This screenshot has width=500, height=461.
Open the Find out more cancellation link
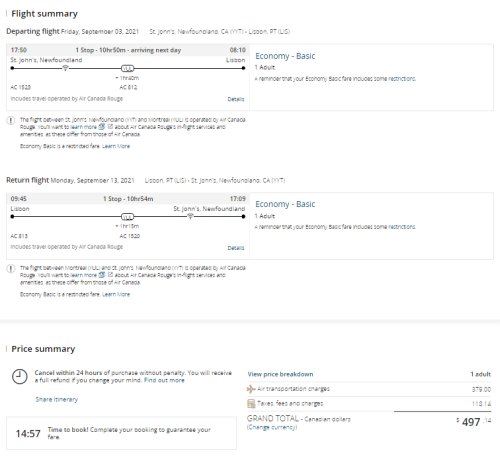(x=164, y=380)
